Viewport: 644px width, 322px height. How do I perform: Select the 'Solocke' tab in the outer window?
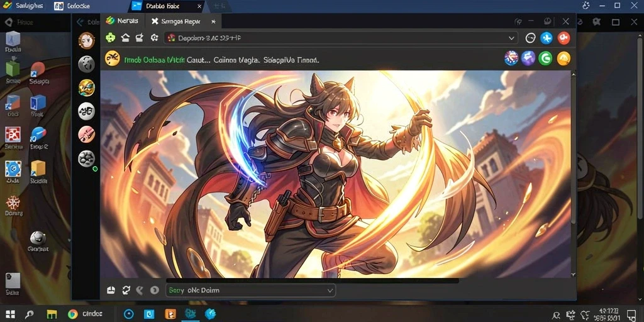coord(73,6)
